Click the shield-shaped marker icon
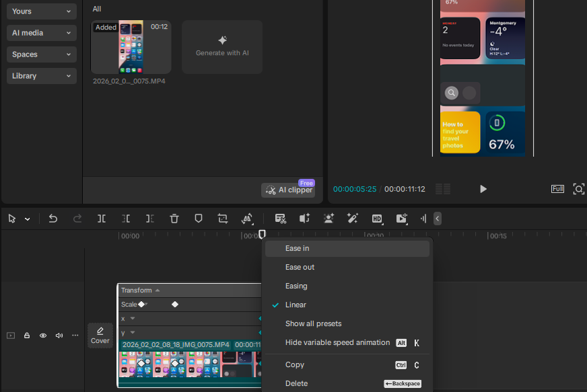The width and height of the screenshot is (587, 392). 199,219
